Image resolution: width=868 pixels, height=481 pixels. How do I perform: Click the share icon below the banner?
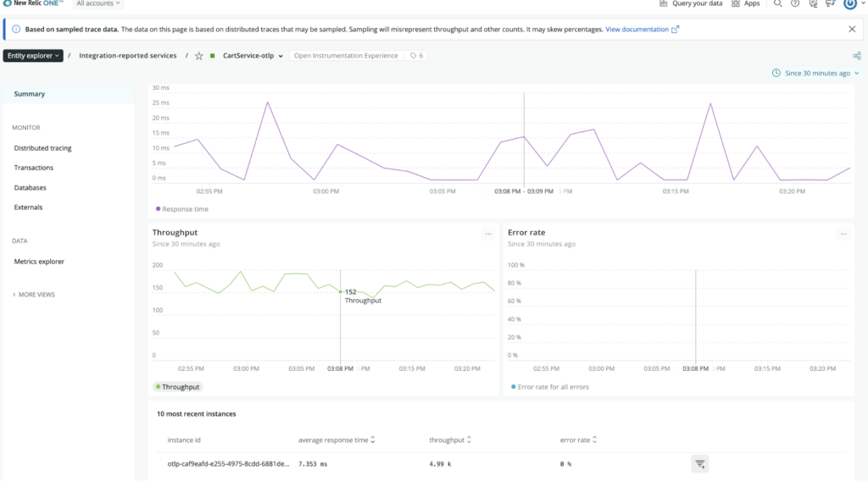click(x=857, y=56)
